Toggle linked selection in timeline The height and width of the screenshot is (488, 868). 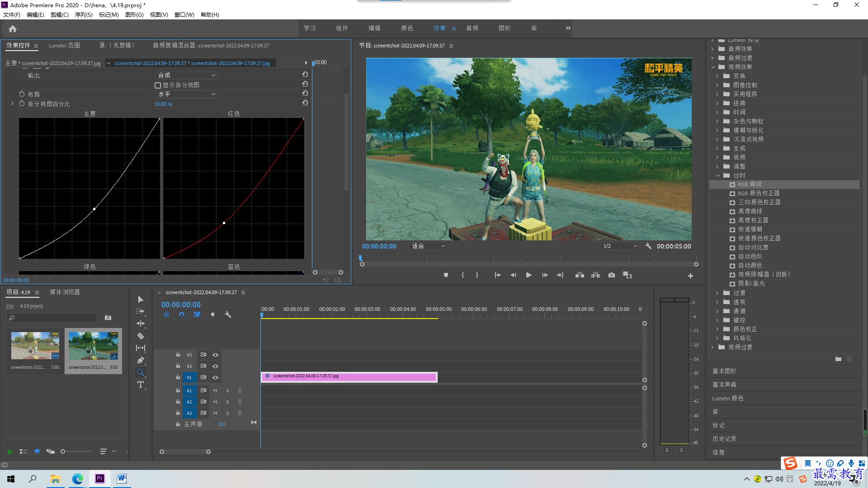197,314
